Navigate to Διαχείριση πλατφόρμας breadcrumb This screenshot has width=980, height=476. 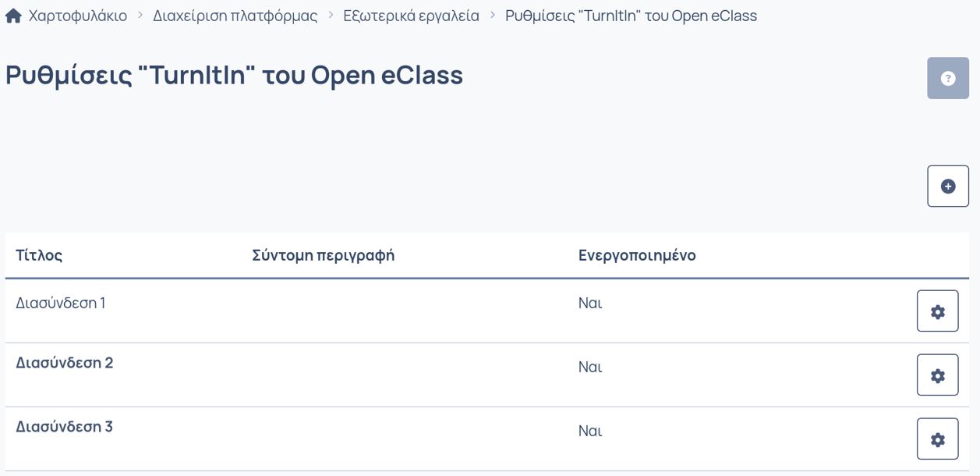coord(235,16)
